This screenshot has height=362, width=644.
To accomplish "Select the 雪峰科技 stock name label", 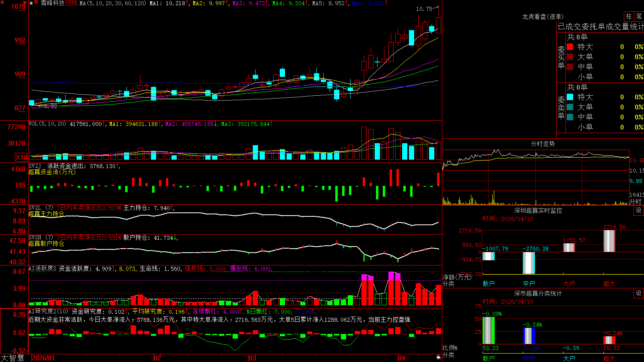I will (x=52, y=3).
